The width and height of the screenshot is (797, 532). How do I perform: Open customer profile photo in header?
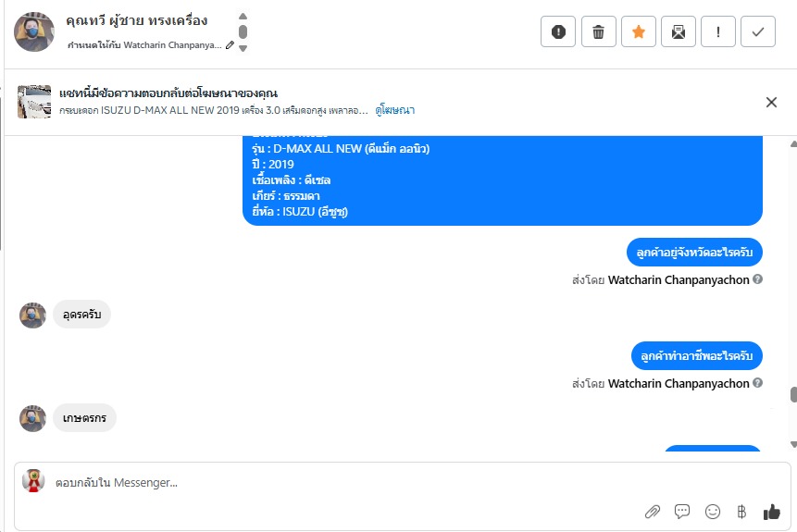coord(34,32)
